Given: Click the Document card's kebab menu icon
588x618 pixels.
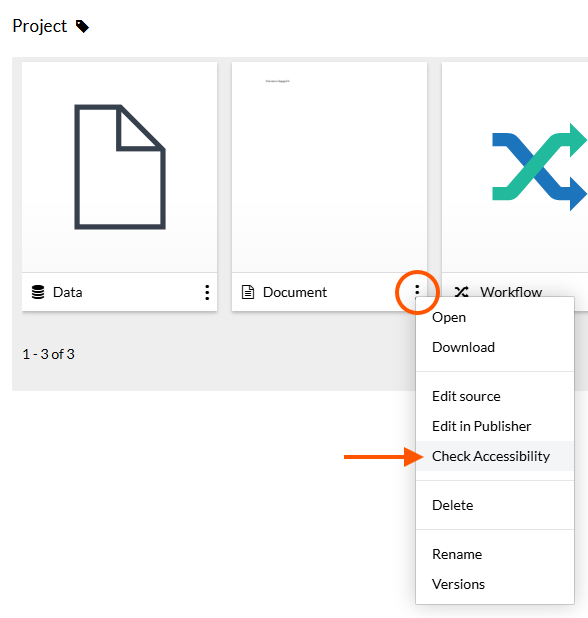Looking at the screenshot, I should (417, 291).
